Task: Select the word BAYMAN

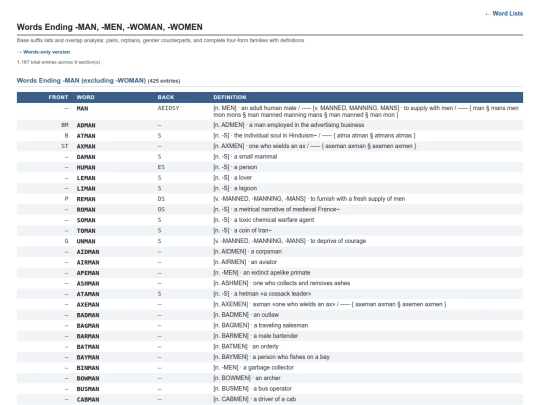Action: click(88, 357)
